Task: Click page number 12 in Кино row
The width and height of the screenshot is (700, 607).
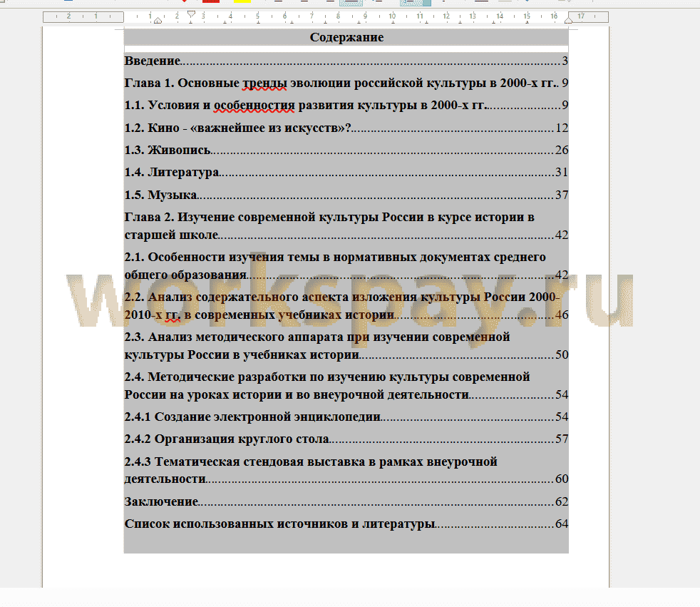Action: pos(562,128)
